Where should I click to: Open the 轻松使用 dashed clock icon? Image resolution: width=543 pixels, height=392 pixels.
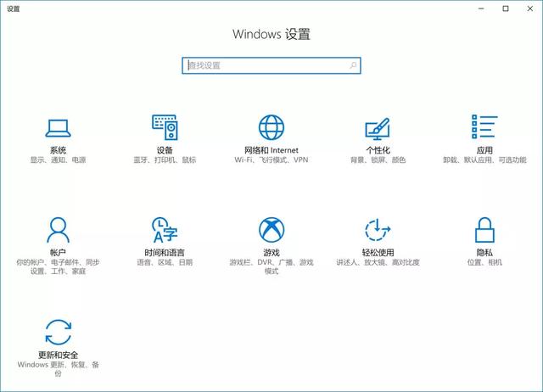(x=378, y=230)
